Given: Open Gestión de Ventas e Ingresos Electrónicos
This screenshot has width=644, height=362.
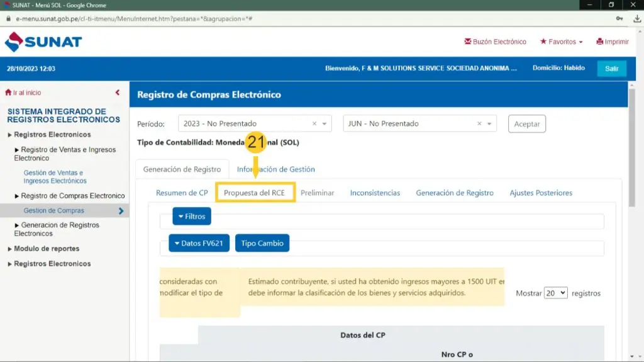Looking at the screenshot, I should click(55, 177).
